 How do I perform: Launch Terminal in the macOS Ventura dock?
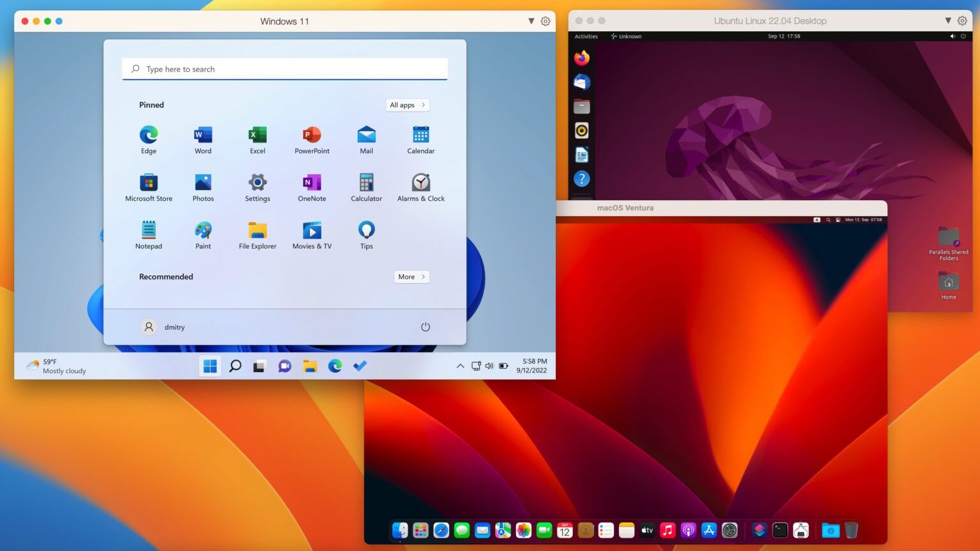[x=780, y=530]
